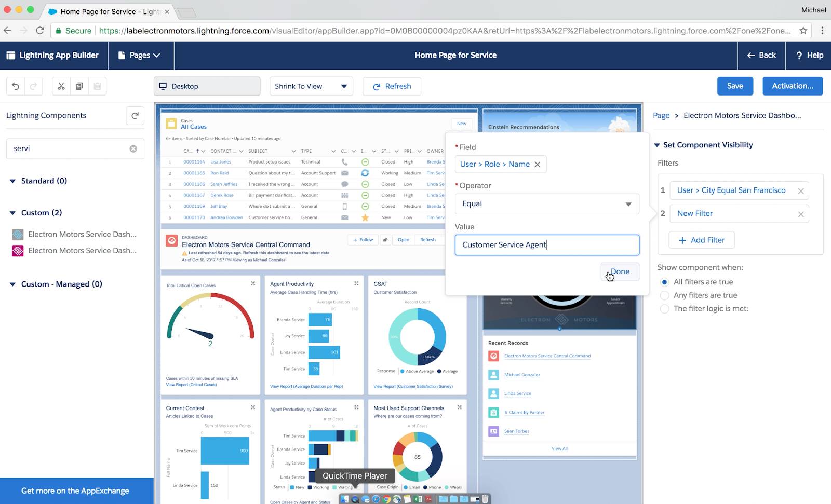Click the Cut scissors icon
Screen dimensions: 831x504
point(61,86)
